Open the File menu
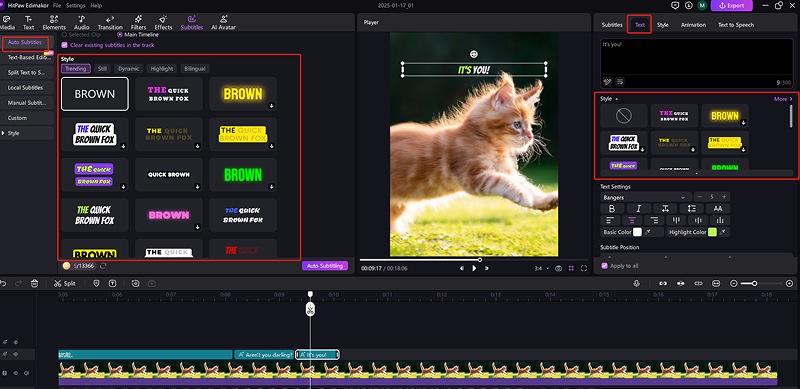 pos(57,6)
